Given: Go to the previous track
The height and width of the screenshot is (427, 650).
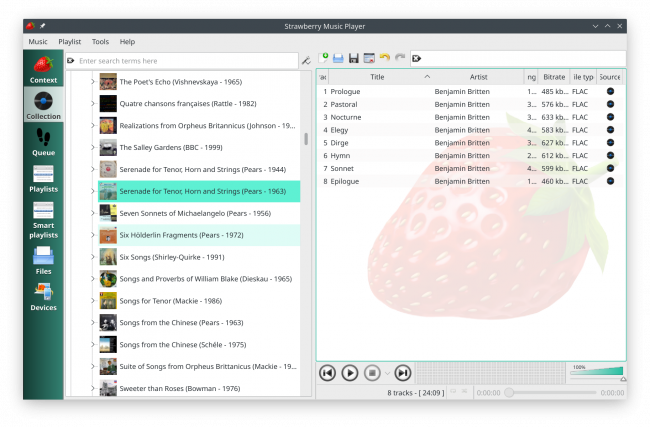Looking at the screenshot, I should [327, 373].
